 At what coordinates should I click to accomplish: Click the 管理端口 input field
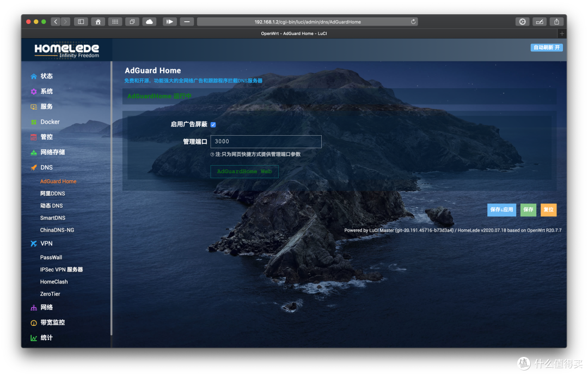coord(266,142)
